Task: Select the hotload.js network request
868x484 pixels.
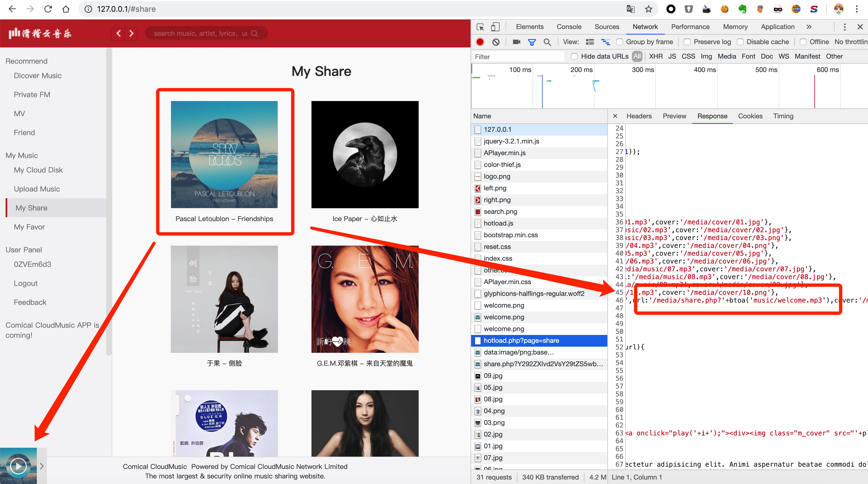Action: pyautogui.click(x=498, y=223)
